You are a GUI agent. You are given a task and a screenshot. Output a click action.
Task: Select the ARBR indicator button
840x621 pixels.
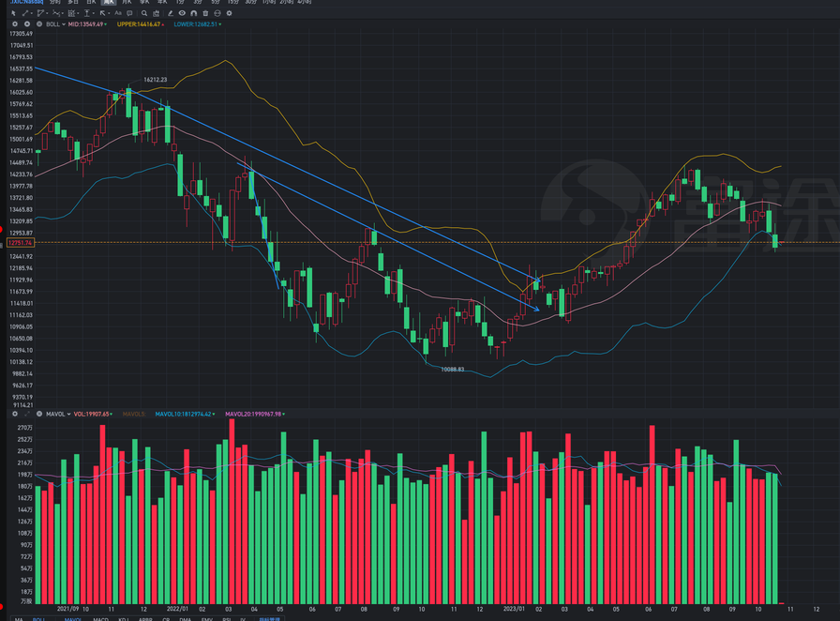(145, 619)
